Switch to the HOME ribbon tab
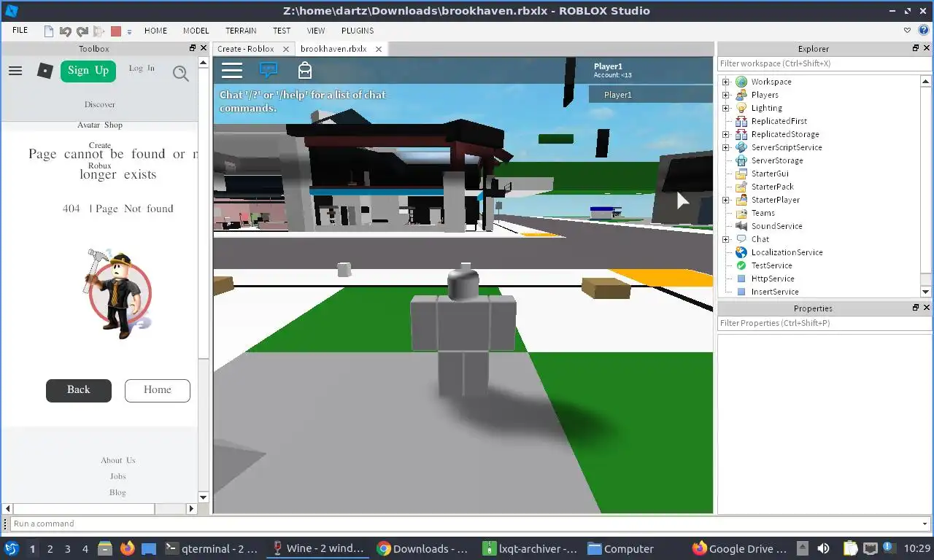 [x=155, y=31]
